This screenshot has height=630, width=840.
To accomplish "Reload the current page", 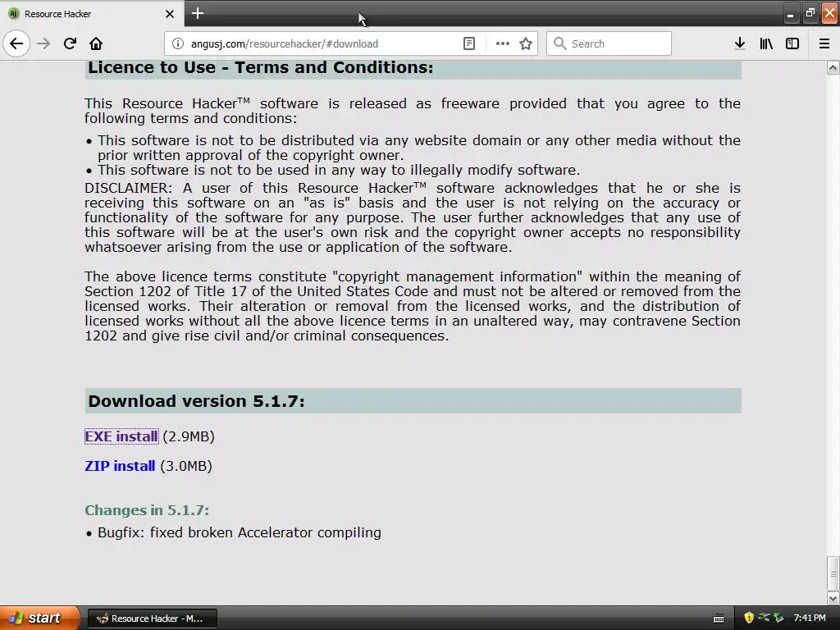I will coord(70,43).
